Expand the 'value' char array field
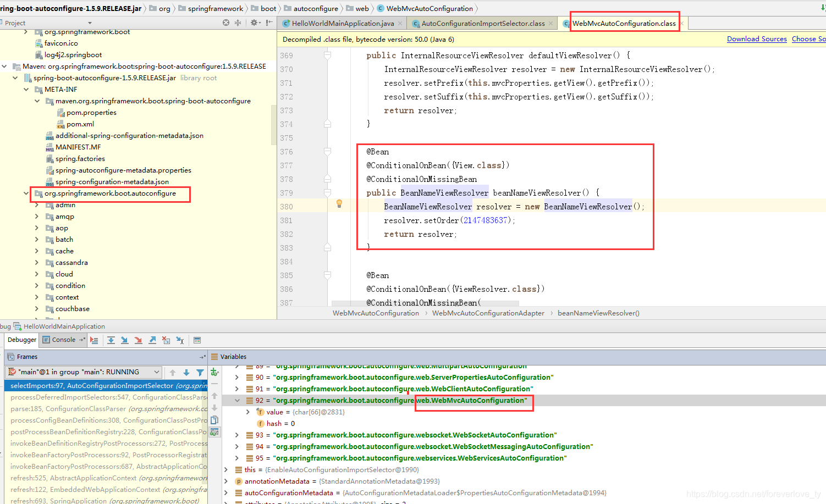The width and height of the screenshot is (826, 504). [x=248, y=412]
